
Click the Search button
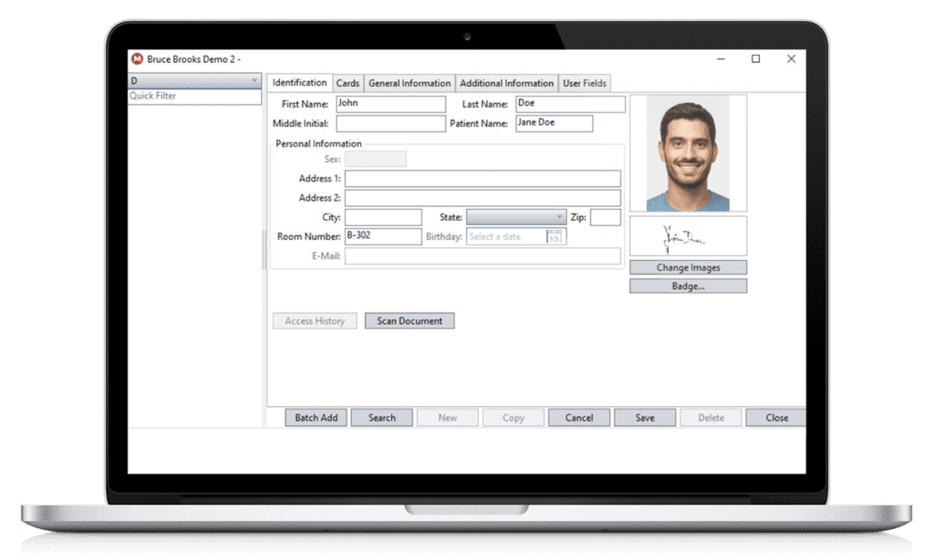tap(381, 418)
